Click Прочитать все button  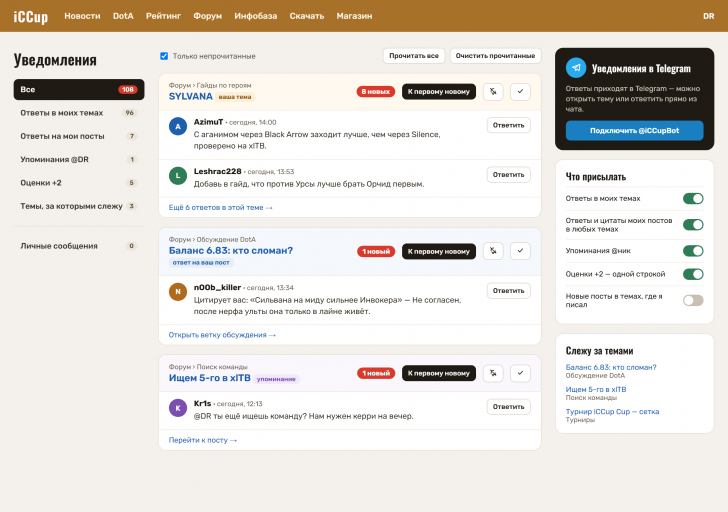414,56
